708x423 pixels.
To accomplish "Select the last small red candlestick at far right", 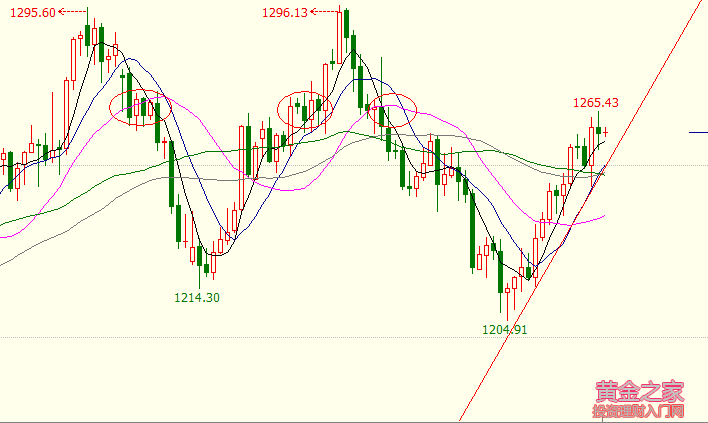I will pos(606,131).
